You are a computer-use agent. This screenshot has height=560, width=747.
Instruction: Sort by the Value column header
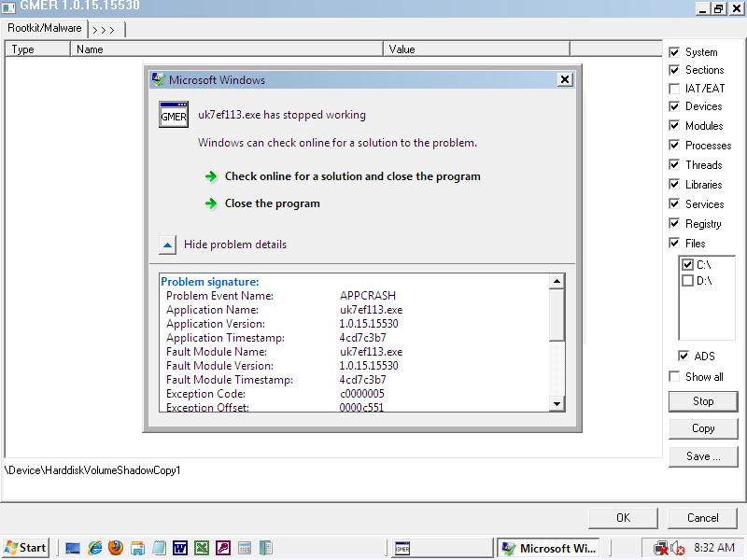476,49
